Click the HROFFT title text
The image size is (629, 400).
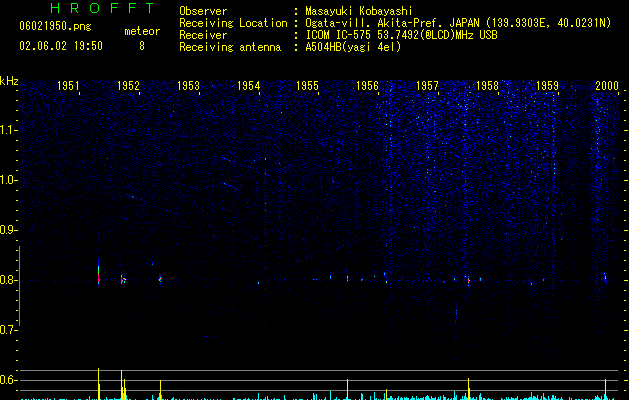(103, 8)
